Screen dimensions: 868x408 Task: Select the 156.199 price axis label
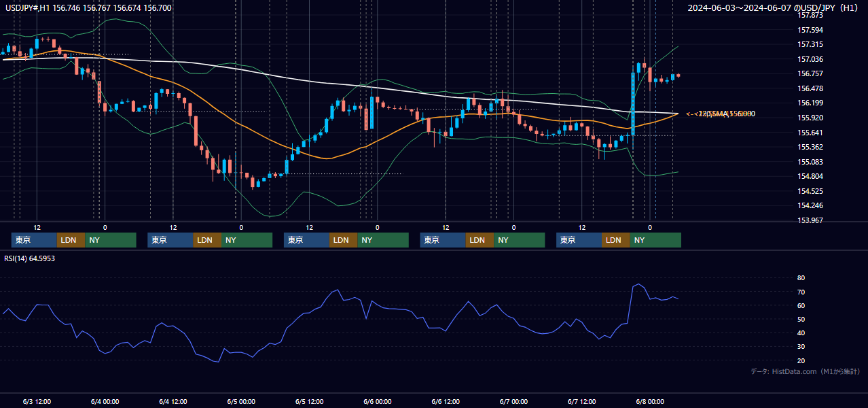pyautogui.click(x=810, y=103)
